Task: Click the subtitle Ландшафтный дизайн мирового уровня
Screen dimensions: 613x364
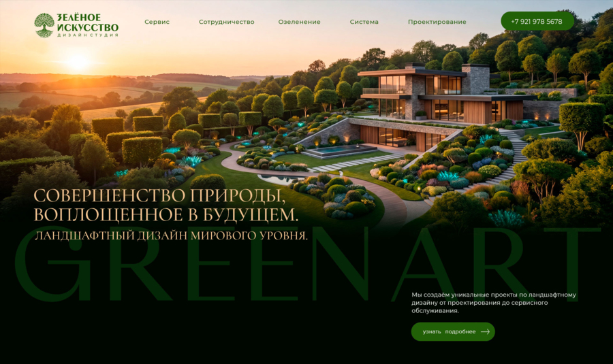Action: click(171, 236)
